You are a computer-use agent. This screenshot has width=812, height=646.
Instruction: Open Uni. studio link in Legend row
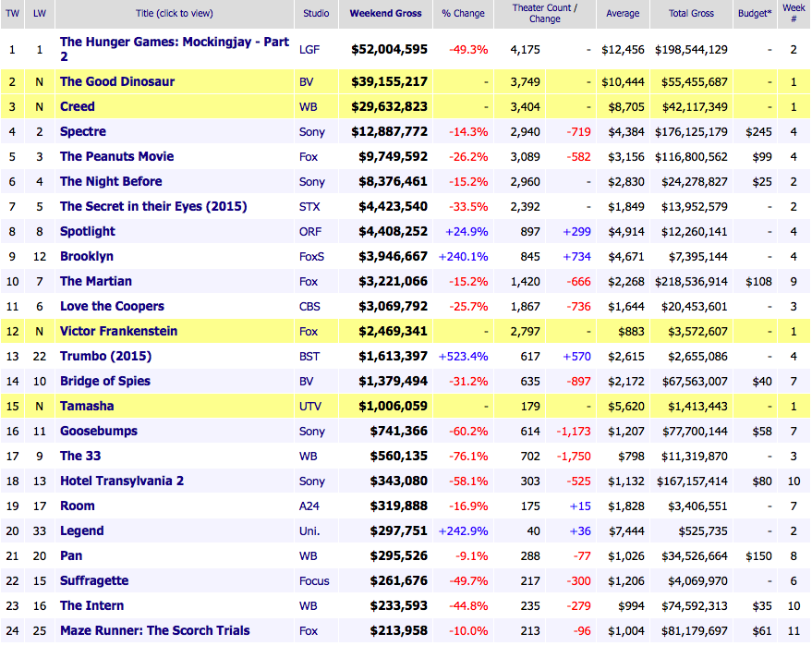(309, 531)
